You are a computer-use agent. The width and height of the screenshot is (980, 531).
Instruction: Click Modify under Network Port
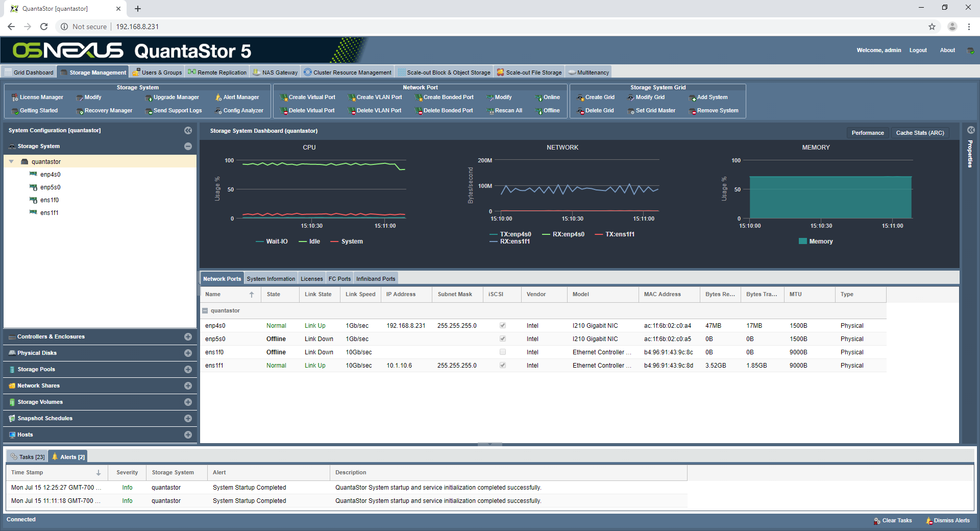(499, 97)
